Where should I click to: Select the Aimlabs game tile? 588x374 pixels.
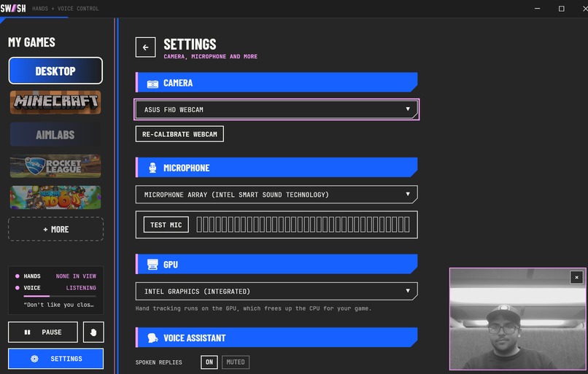55,134
